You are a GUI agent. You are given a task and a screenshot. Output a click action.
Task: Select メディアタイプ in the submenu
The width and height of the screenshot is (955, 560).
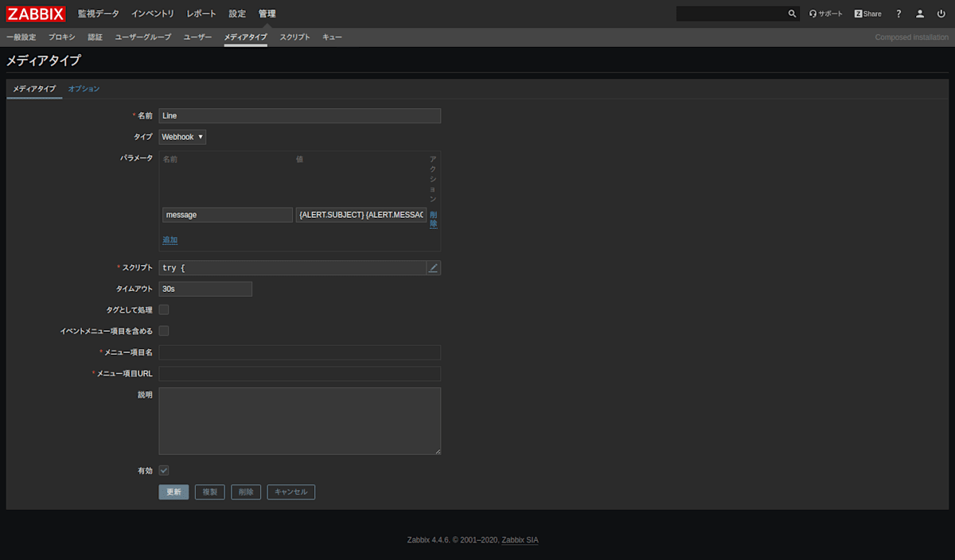click(x=246, y=37)
